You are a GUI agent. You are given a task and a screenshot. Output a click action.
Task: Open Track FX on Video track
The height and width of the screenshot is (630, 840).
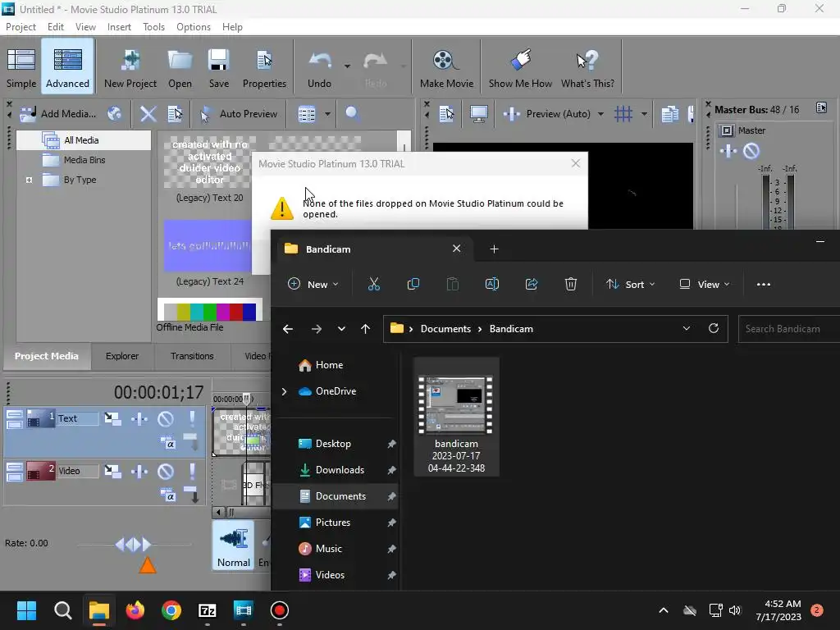139,471
